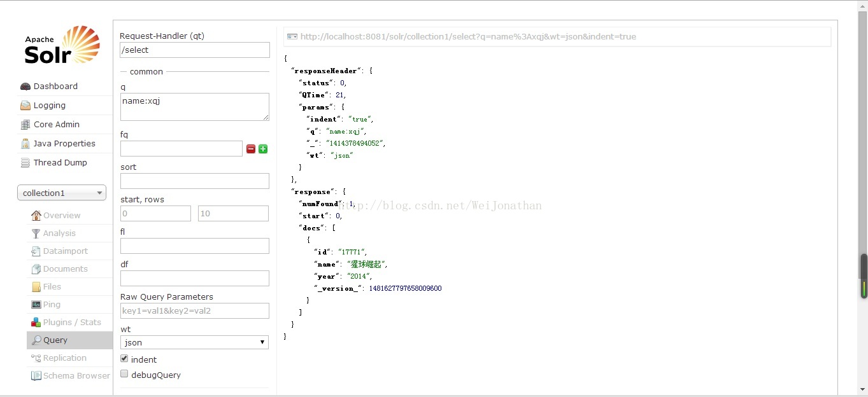868x397 pixels.
Task: Focus the q query text area
Action: [194, 107]
